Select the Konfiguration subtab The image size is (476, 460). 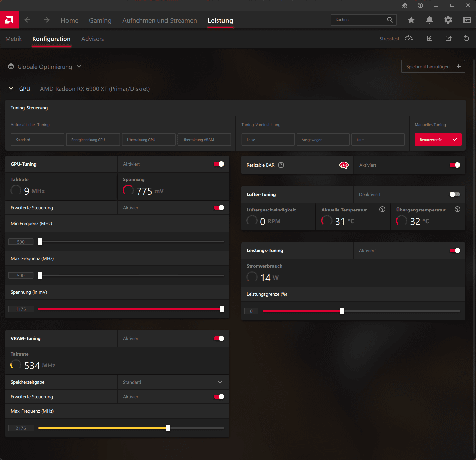click(52, 39)
